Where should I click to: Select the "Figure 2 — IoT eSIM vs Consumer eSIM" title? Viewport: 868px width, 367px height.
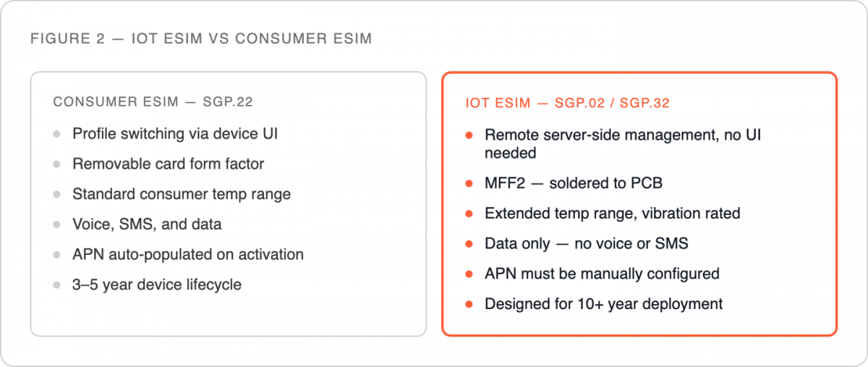coord(201,38)
